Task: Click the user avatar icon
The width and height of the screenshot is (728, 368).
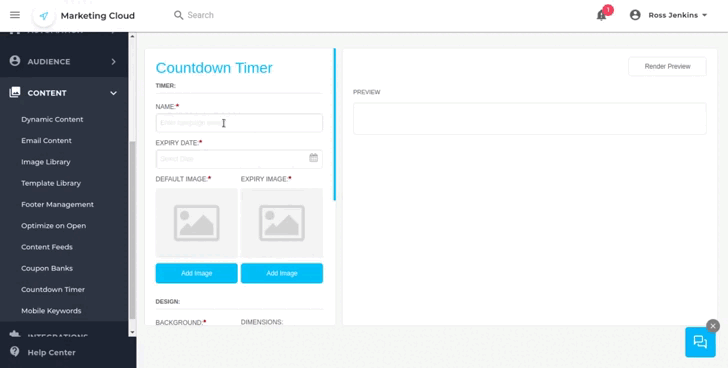Action: [635, 15]
